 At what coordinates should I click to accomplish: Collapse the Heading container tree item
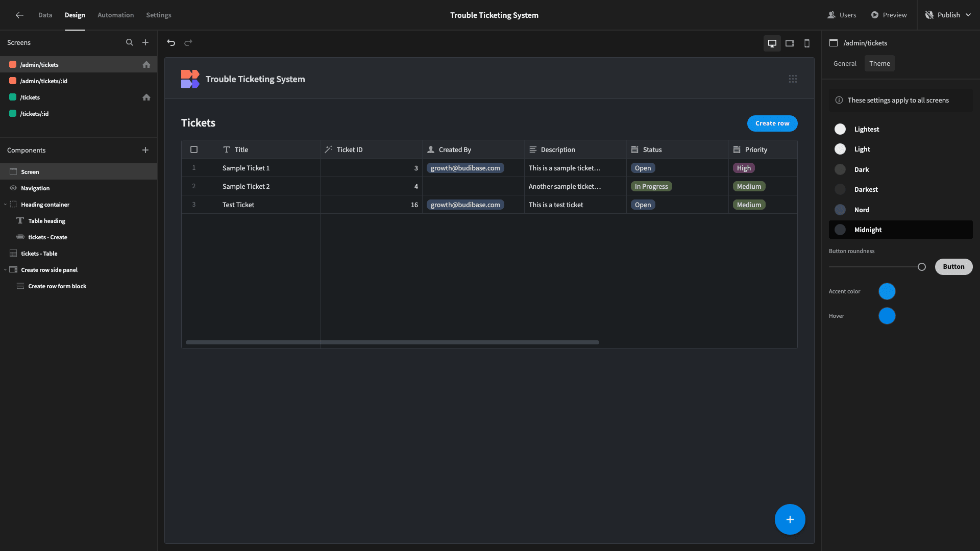click(x=6, y=205)
